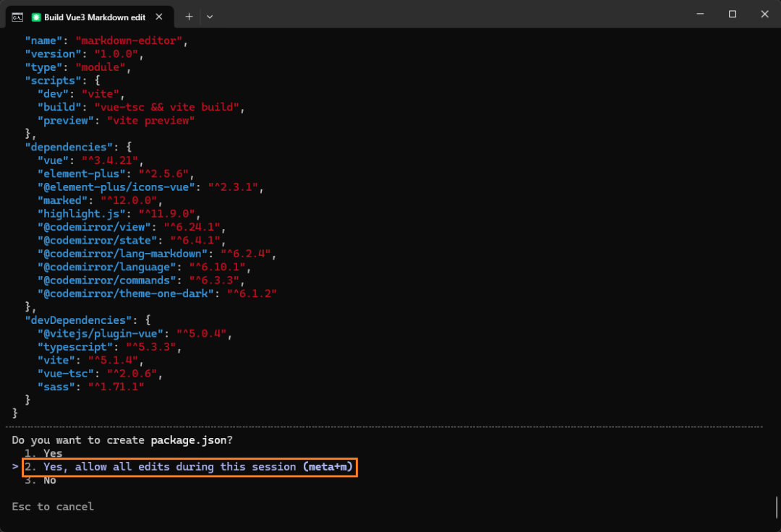
Task: Click the "Esc to cancel" hint text
Action: 53,507
